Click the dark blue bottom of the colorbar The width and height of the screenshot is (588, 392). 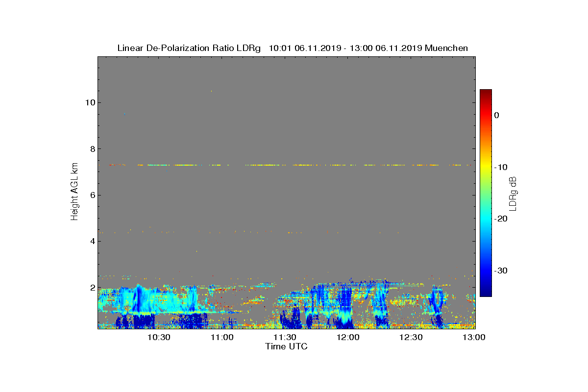486,293
